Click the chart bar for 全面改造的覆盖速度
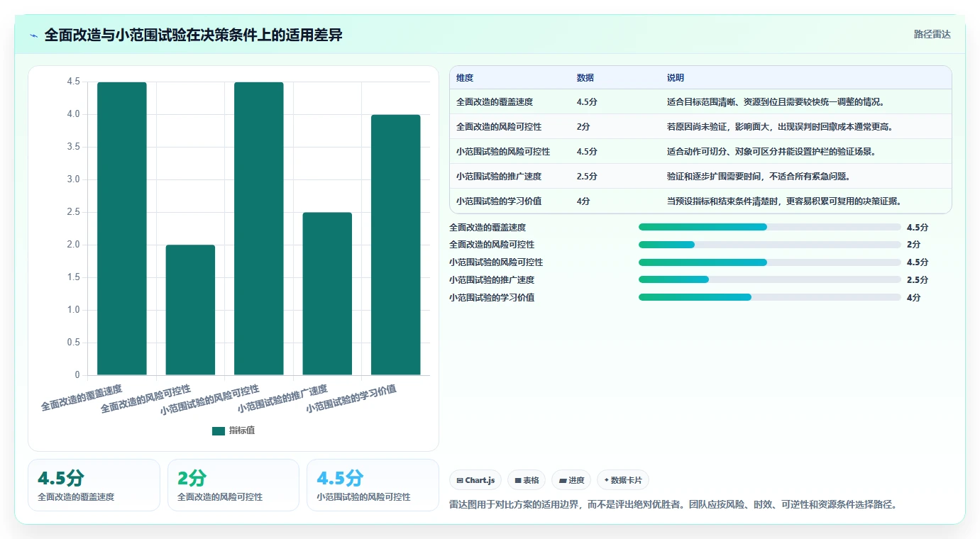980x539 pixels. (122, 228)
